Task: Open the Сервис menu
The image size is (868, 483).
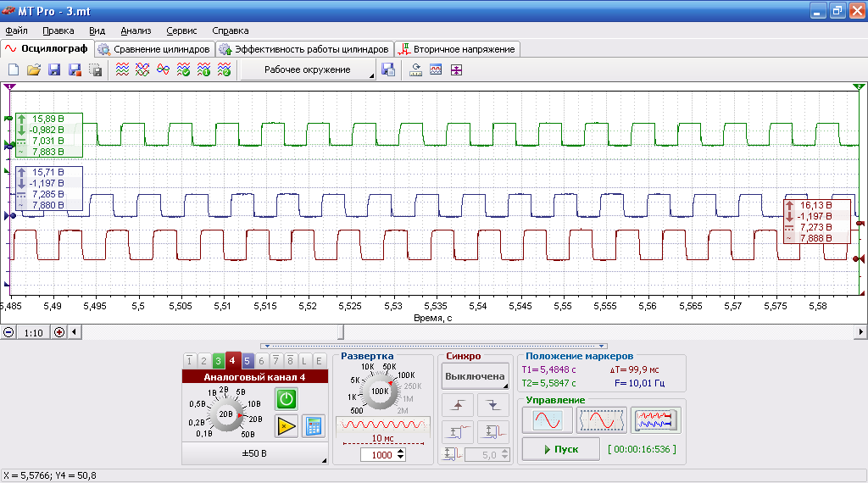Action: (x=181, y=31)
